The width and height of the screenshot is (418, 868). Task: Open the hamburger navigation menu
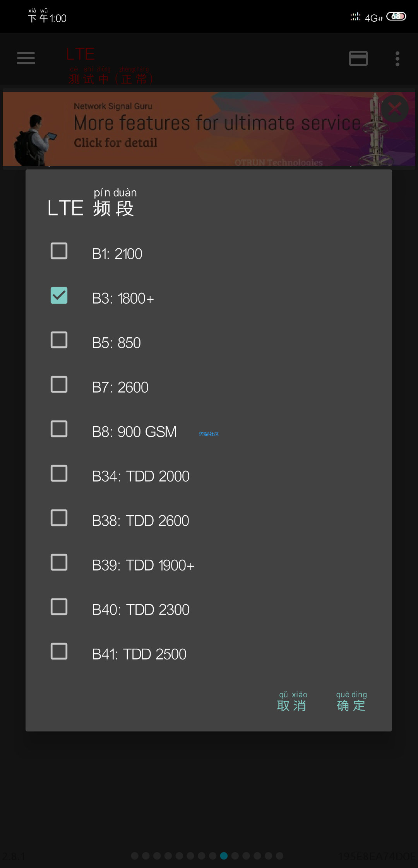[x=26, y=58]
